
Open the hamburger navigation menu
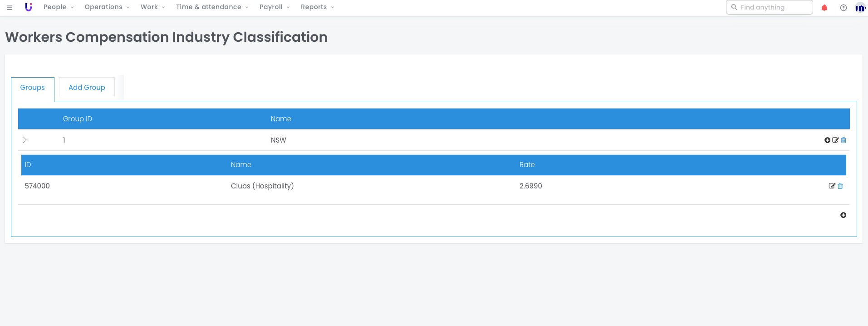click(x=10, y=8)
